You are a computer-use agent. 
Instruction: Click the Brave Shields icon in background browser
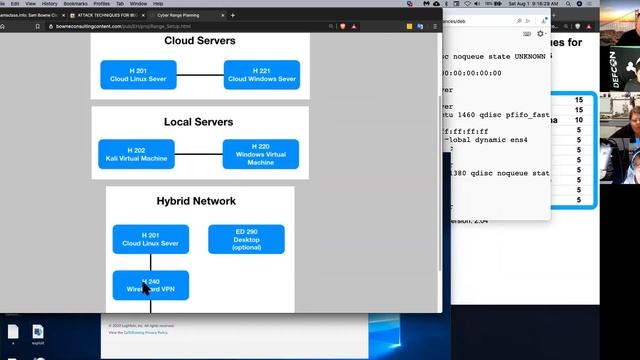pos(578,26)
